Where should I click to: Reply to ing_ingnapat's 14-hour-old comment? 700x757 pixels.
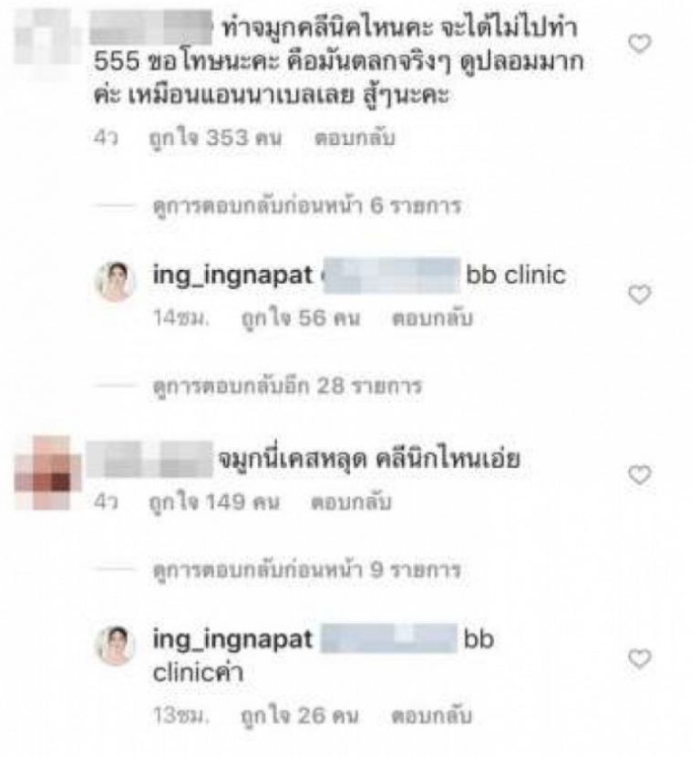click(432, 318)
